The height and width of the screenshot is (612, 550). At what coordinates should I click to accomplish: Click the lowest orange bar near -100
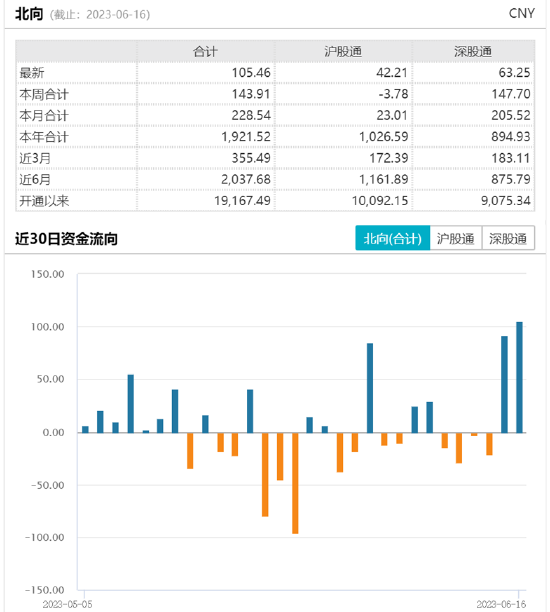click(x=295, y=483)
